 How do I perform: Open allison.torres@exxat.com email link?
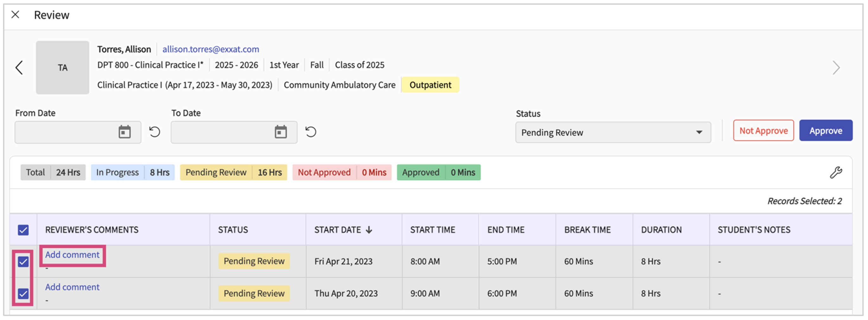pos(211,49)
